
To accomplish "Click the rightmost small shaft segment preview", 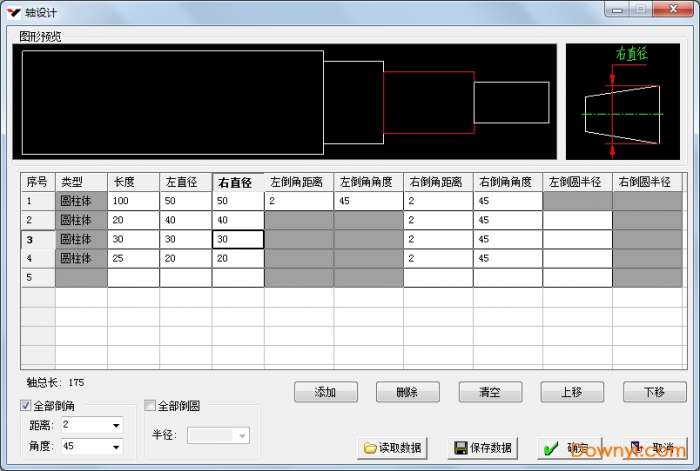I will point(512,102).
